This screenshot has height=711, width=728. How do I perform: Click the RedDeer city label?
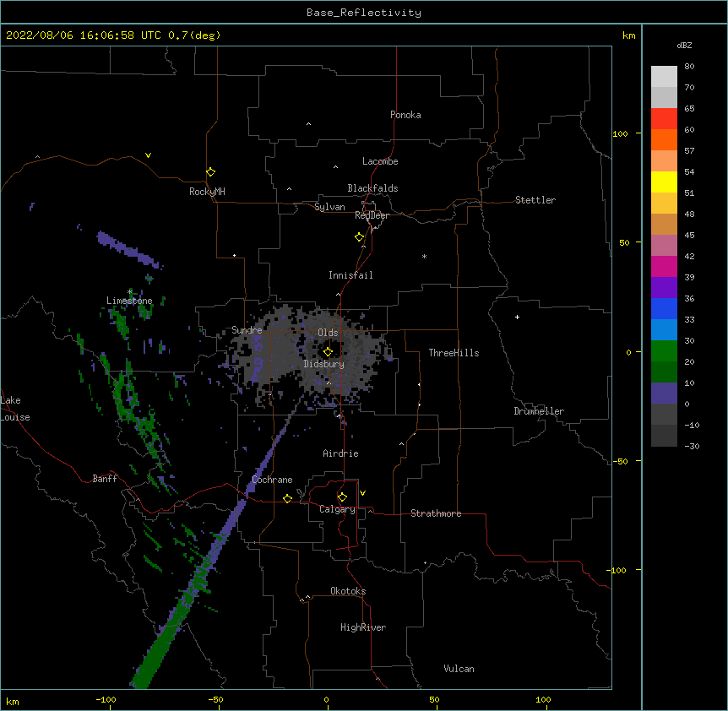pyautogui.click(x=372, y=215)
